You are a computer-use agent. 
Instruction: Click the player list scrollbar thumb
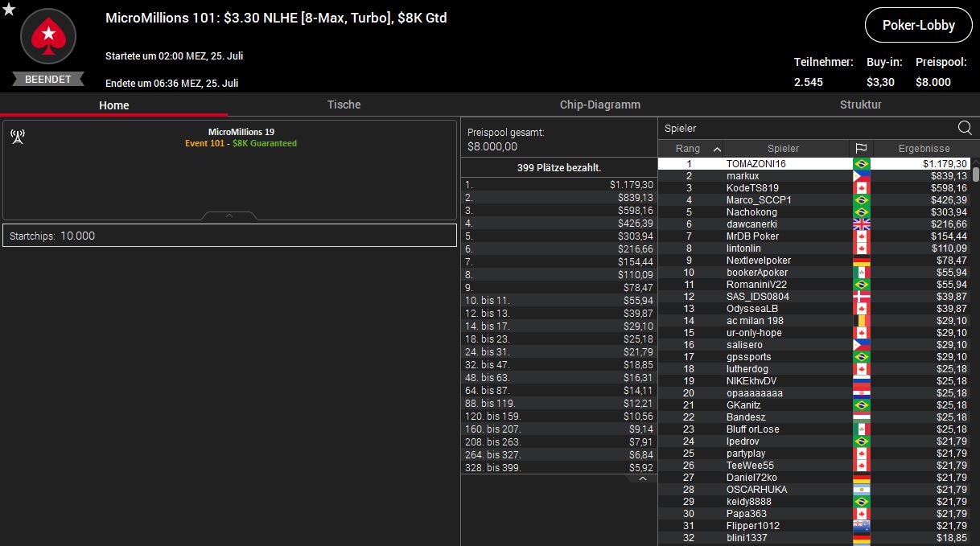pyautogui.click(x=976, y=174)
